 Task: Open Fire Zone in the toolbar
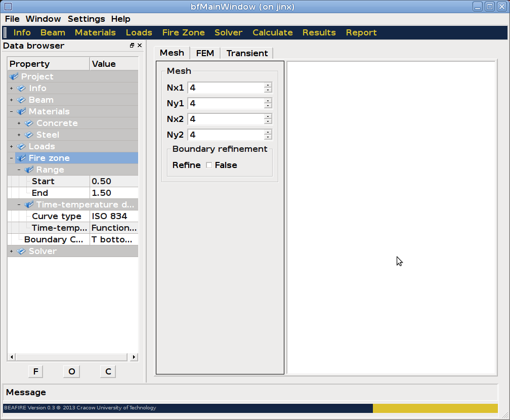click(183, 32)
